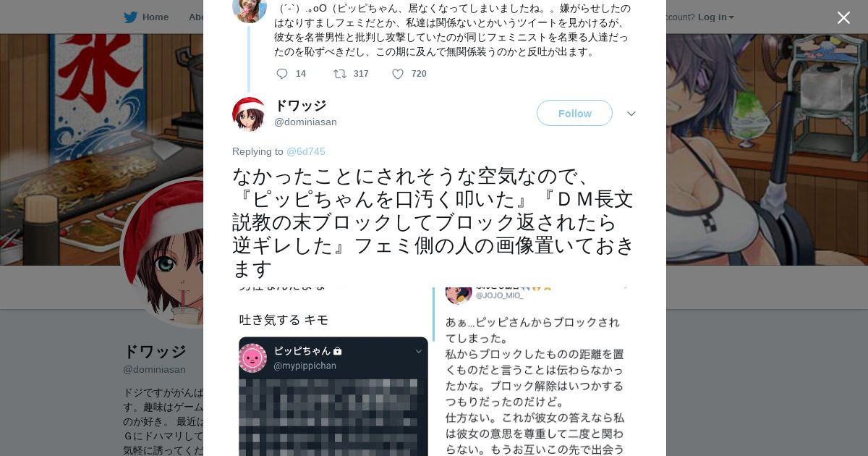The image size is (868, 456).
Task: Close the tweet overlay with X
Action: click(x=843, y=17)
